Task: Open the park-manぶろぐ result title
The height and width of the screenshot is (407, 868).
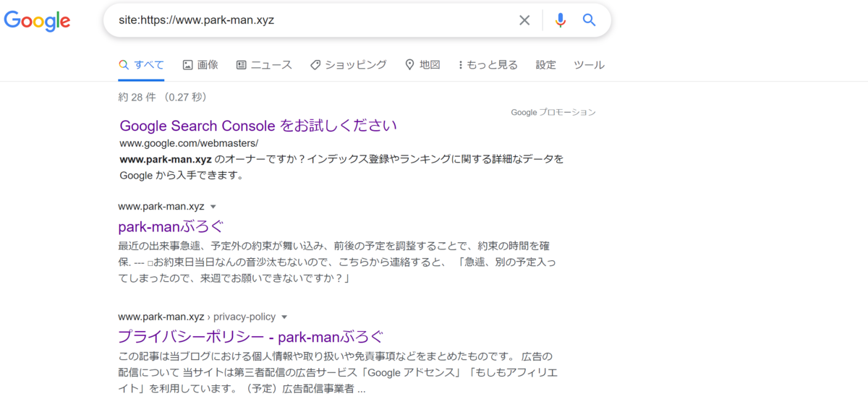Action: coord(171,225)
